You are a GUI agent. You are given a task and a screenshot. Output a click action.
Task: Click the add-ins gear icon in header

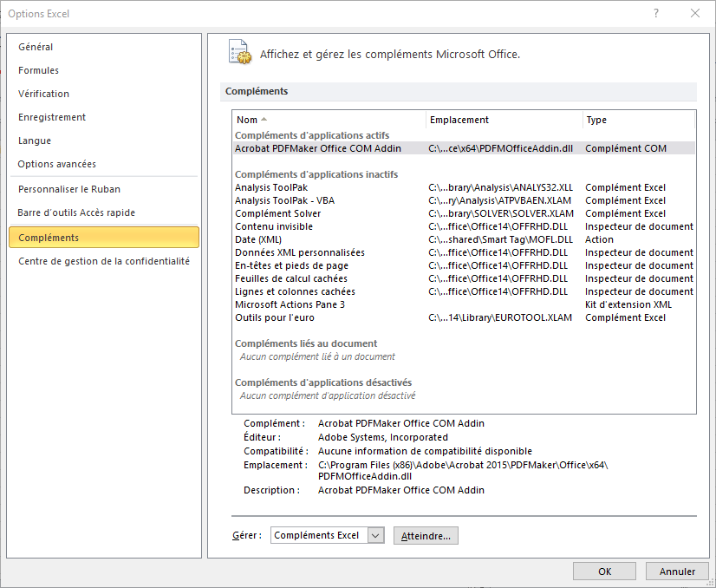tap(239, 52)
